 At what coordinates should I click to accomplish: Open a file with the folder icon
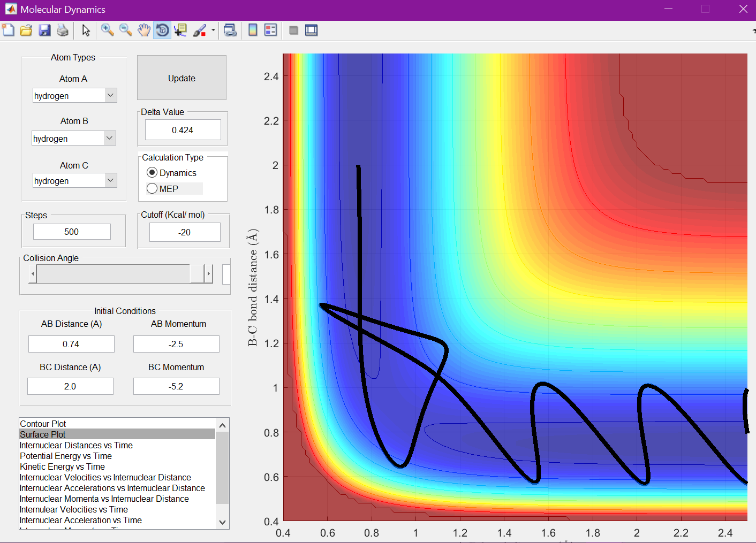tap(26, 30)
